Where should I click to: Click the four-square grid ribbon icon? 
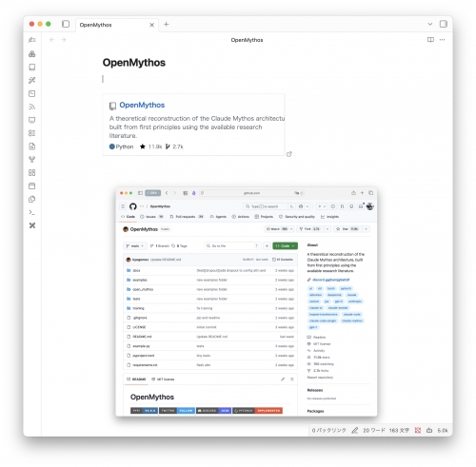pyautogui.click(x=32, y=172)
